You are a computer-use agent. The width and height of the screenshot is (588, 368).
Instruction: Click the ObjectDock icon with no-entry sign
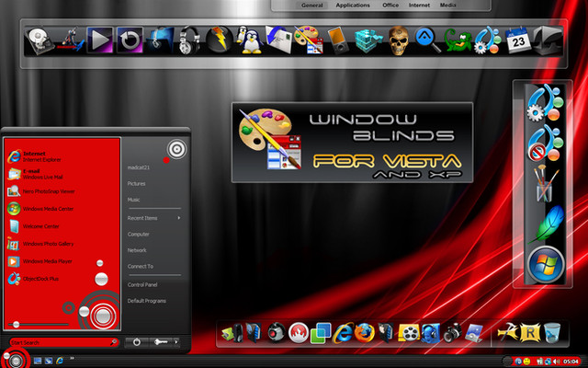pyautogui.click(x=545, y=144)
